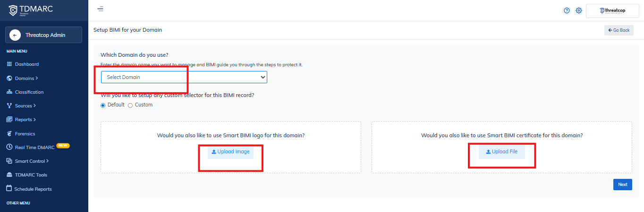Image resolution: width=644 pixels, height=212 pixels.
Task: Click the Go Back button
Action: point(619,30)
